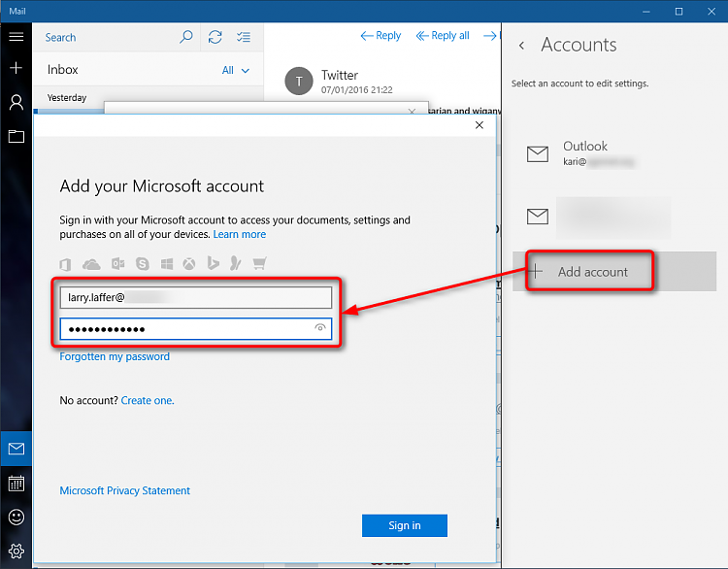Screen dimensions: 728x569
Task: Switch to Mail using the envelope icon
Action: point(17,449)
